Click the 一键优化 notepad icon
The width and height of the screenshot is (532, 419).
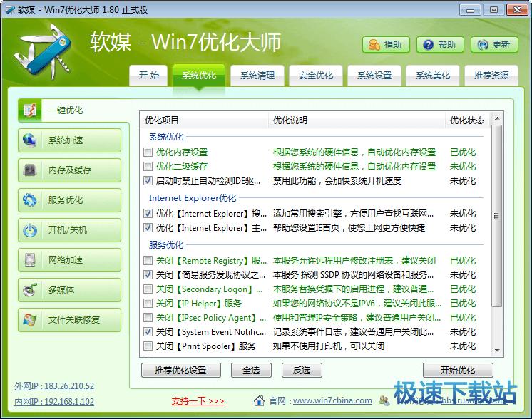[x=29, y=110]
